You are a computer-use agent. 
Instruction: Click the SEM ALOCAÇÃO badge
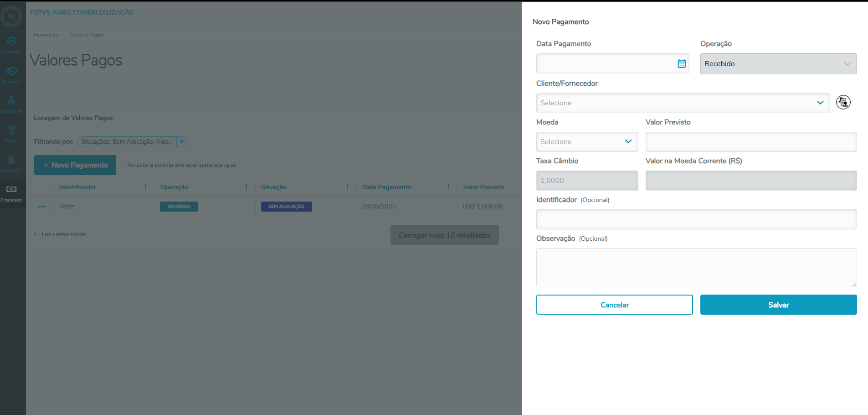click(x=286, y=207)
